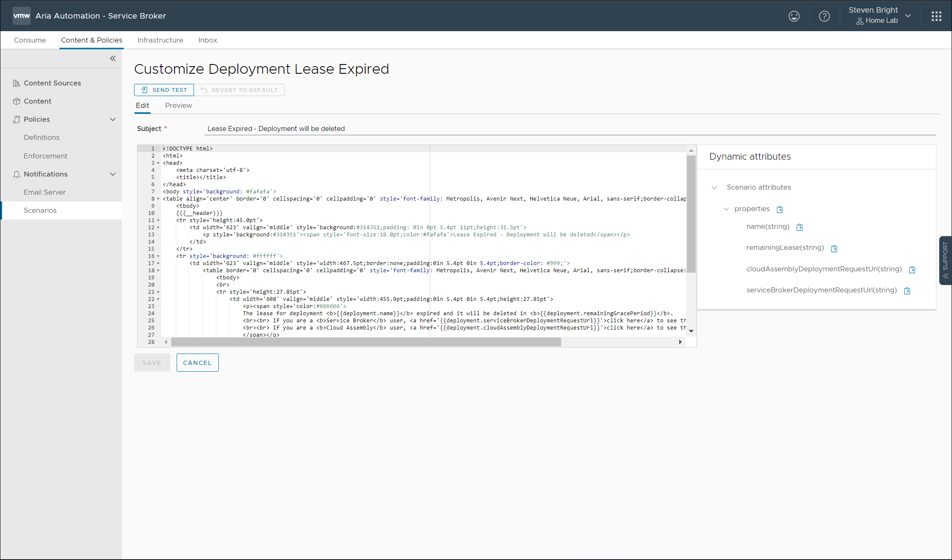Copy the name(string) attribute icon
The image size is (952, 560).
799,227
